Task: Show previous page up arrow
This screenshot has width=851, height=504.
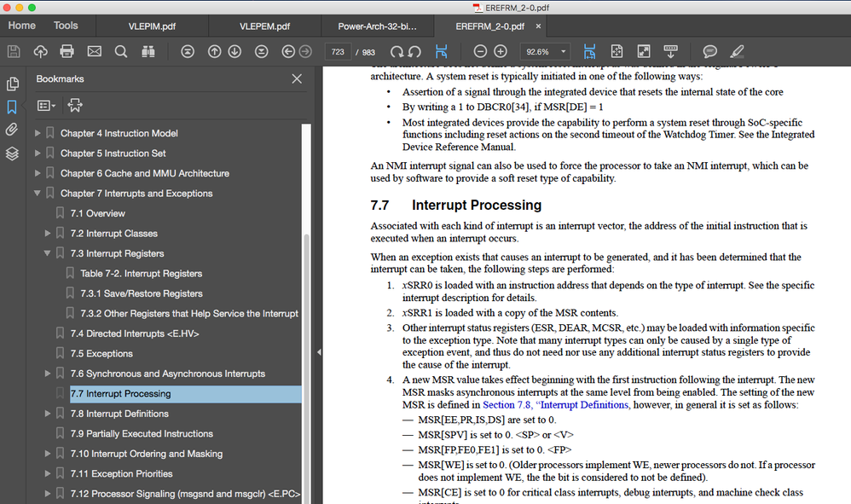Action: 214,51
